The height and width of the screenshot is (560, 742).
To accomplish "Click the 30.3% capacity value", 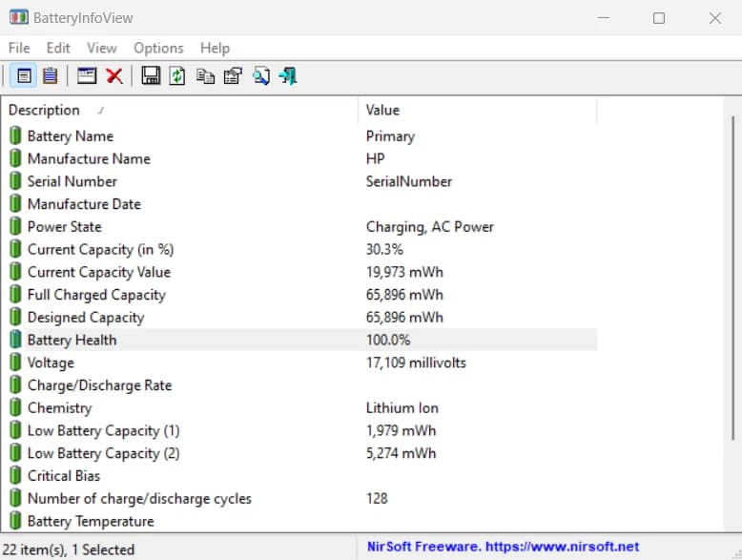I will pos(384,249).
